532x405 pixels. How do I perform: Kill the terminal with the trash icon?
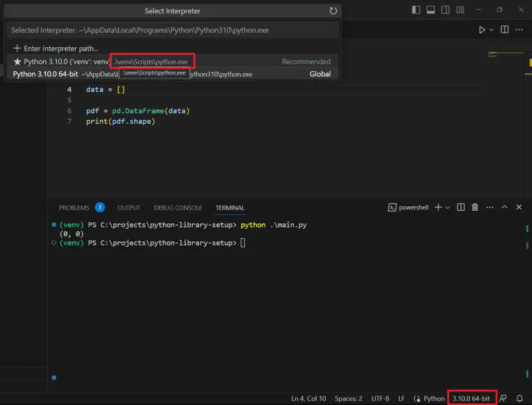474,207
